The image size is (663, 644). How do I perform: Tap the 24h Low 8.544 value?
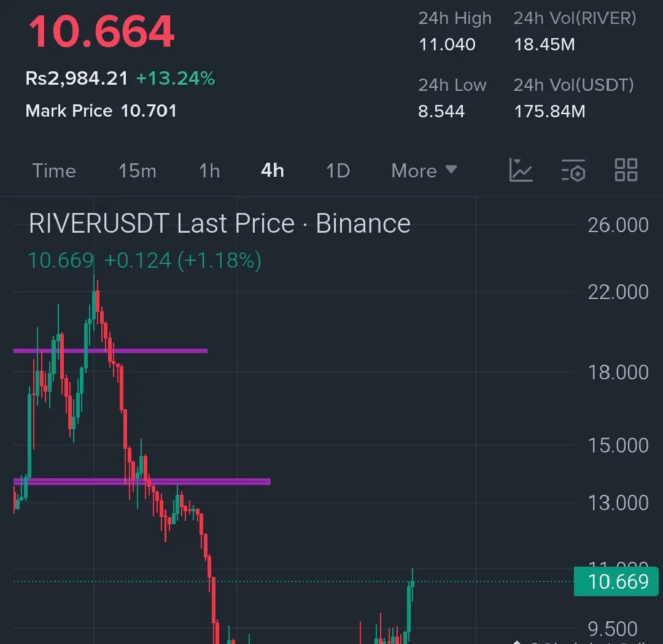click(x=441, y=112)
